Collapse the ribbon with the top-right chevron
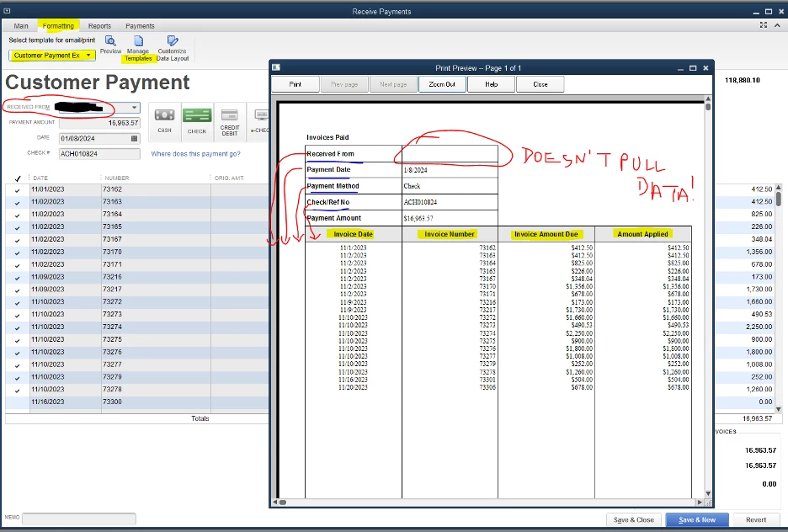This screenshot has height=532, width=788. click(x=777, y=25)
